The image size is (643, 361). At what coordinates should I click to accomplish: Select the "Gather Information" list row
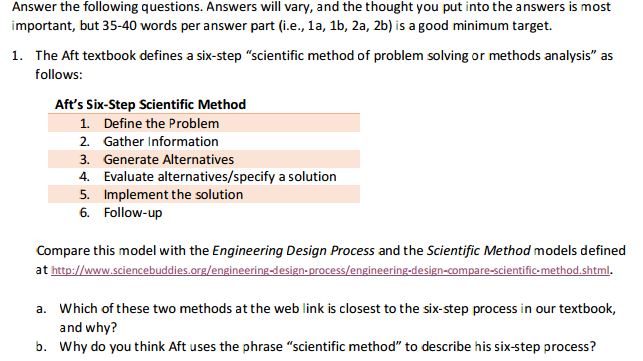point(204,141)
